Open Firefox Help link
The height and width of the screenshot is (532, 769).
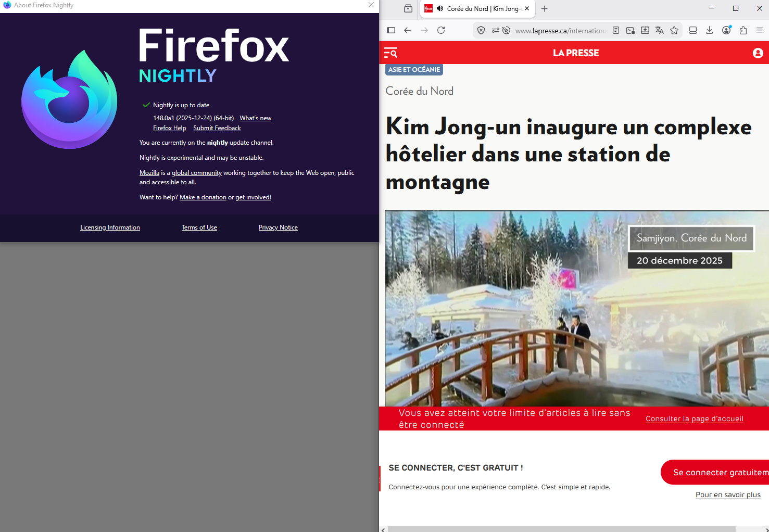pos(170,128)
